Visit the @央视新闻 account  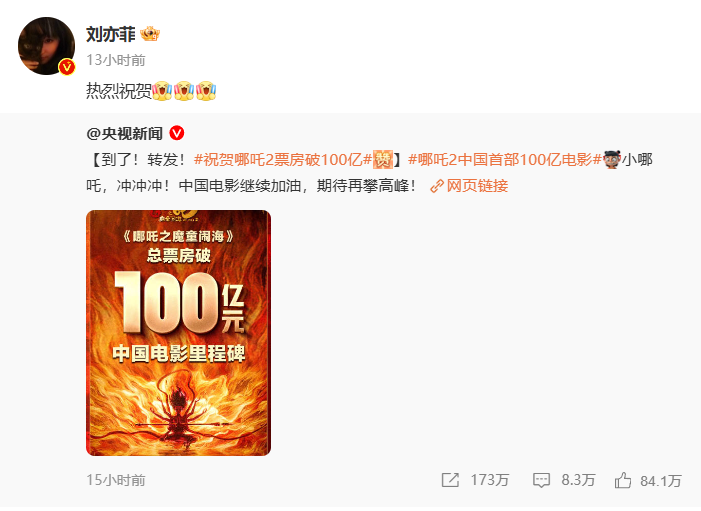click(124, 133)
